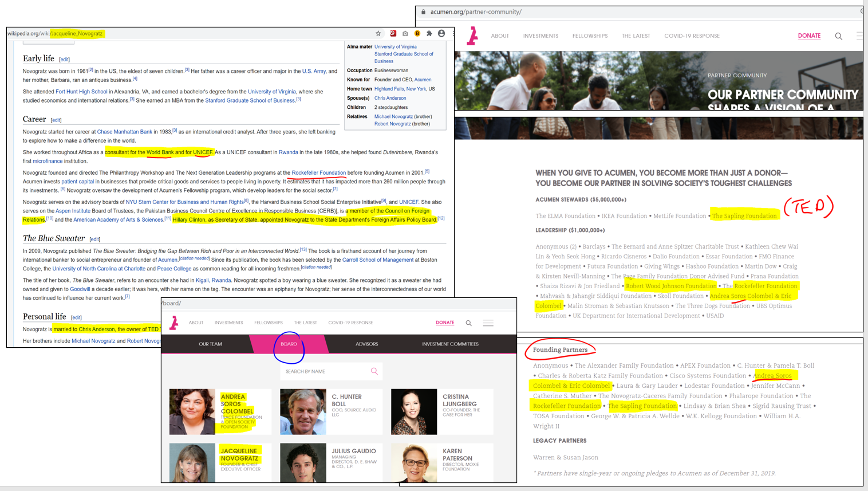The width and height of the screenshot is (868, 491).
Task: Open THE LATEST in the board window navigation
Action: coord(305,323)
